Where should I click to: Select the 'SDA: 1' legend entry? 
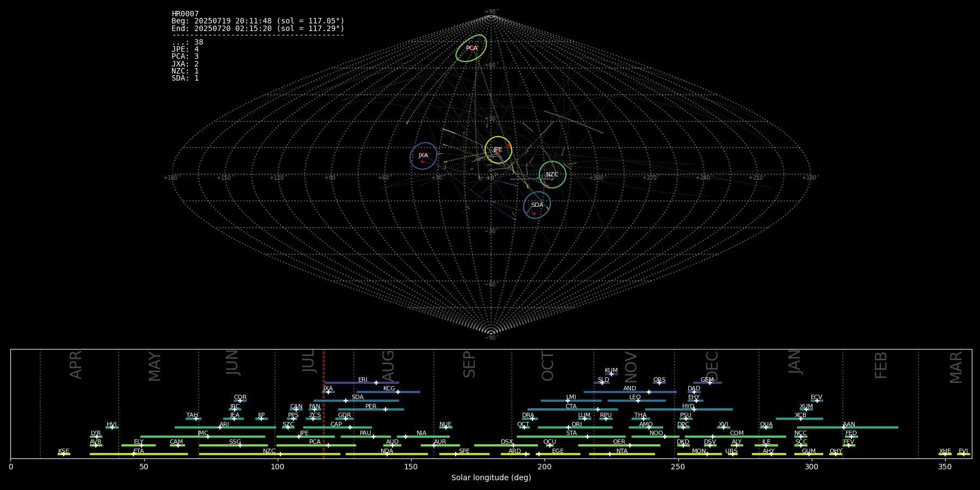185,78
